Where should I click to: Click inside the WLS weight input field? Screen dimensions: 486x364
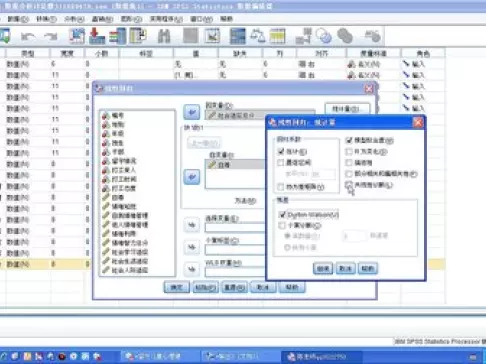tap(235, 272)
